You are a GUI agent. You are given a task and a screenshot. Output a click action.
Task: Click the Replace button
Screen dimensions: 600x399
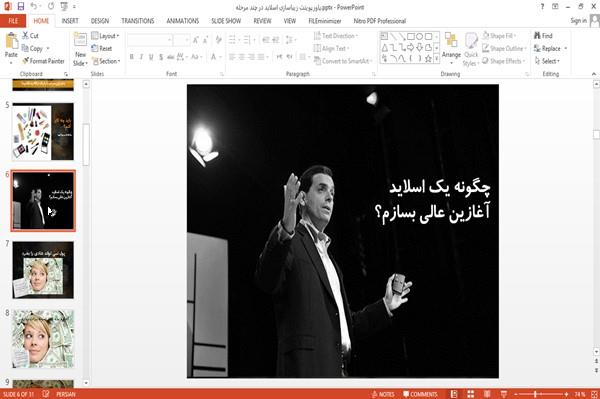(547, 49)
